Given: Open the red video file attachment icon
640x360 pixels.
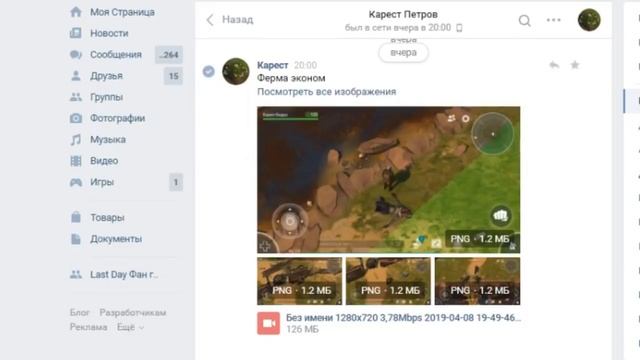Looking at the screenshot, I should (269, 323).
